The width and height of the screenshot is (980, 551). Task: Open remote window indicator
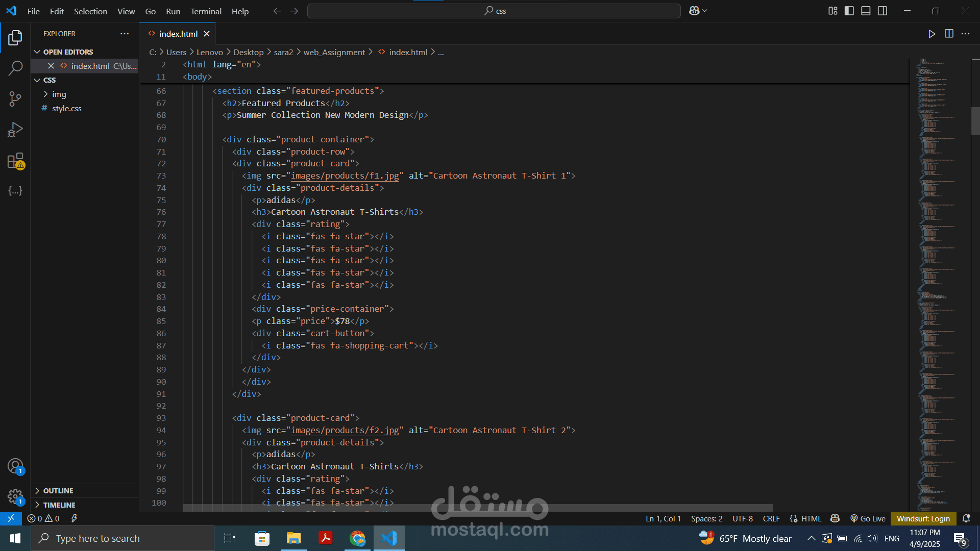coord(11,518)
